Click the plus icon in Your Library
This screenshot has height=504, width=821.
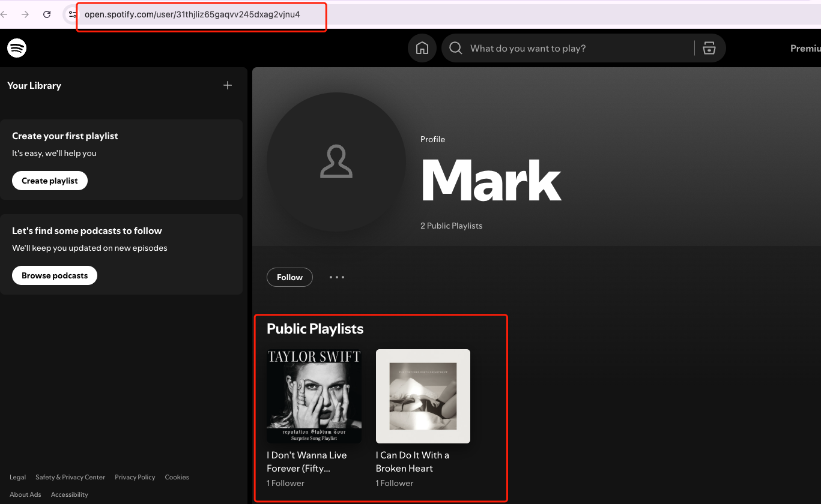click(x=228, y=85)
